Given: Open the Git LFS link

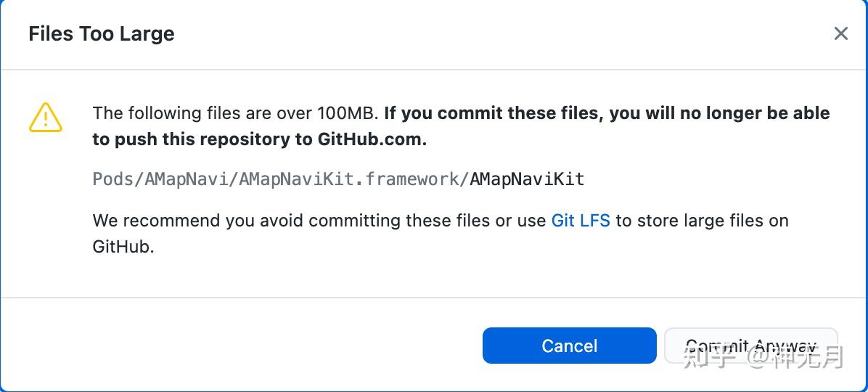Looking at the screenshot, I should point(581,221).
